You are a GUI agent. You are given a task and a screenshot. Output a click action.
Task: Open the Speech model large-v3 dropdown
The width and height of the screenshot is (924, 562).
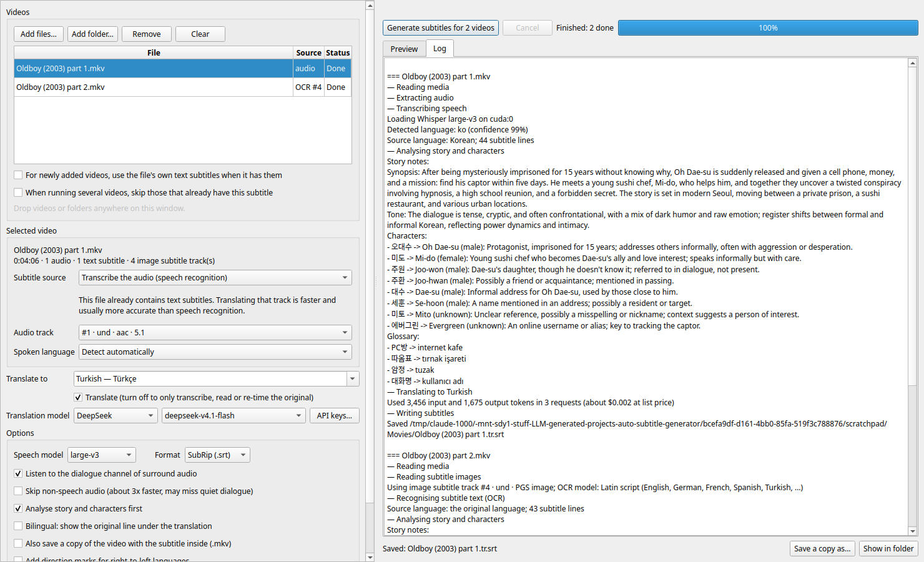click(102, 455)
